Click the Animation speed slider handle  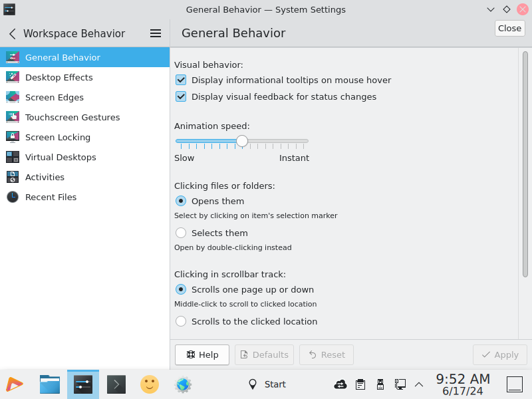click(x=242, y=141)
